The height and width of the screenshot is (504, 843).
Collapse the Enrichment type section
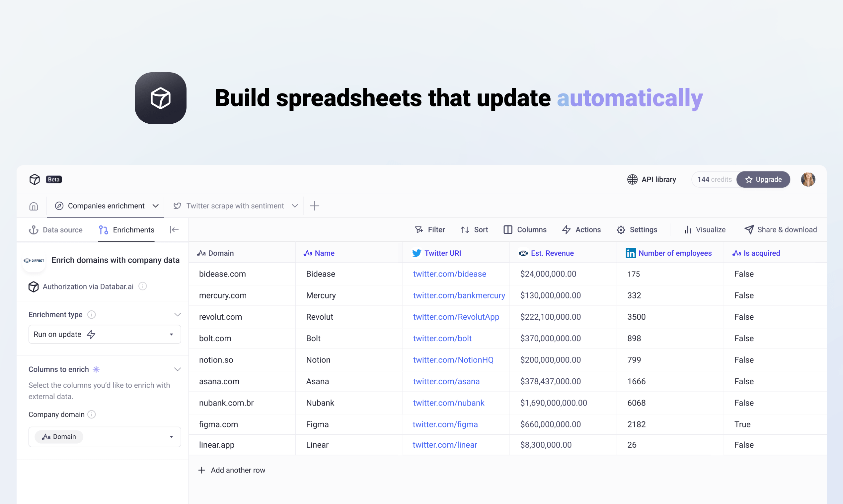178,314
